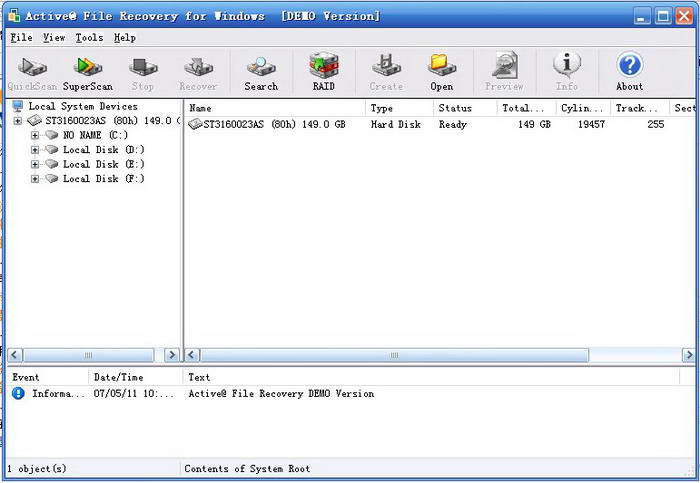The width and height of the screenshot is (700, 483).
Task: Click the Active@ File Recovery DEMO Version log text
Action: pyautogui.click(x=281, y=393)
